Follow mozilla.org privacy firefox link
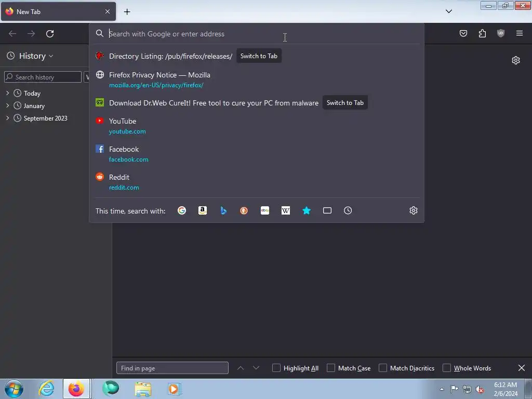This screenshot has height=399, width=532. pos(156,85)
